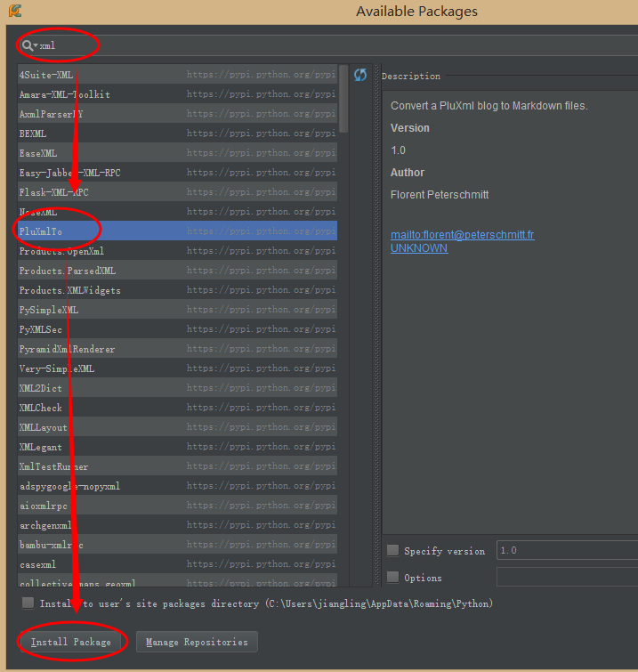Screen dimensions: 638x672
Task: Select the casexml package
Action: click(177, 564)
